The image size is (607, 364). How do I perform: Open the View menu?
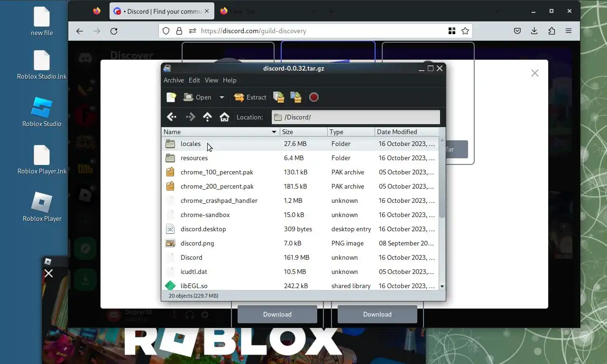[x=212, y=80]
